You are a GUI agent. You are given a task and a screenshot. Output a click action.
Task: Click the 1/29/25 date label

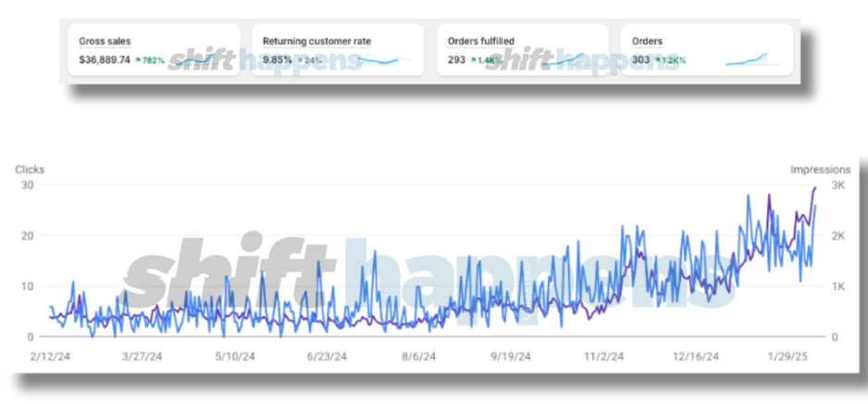(789, 357)
